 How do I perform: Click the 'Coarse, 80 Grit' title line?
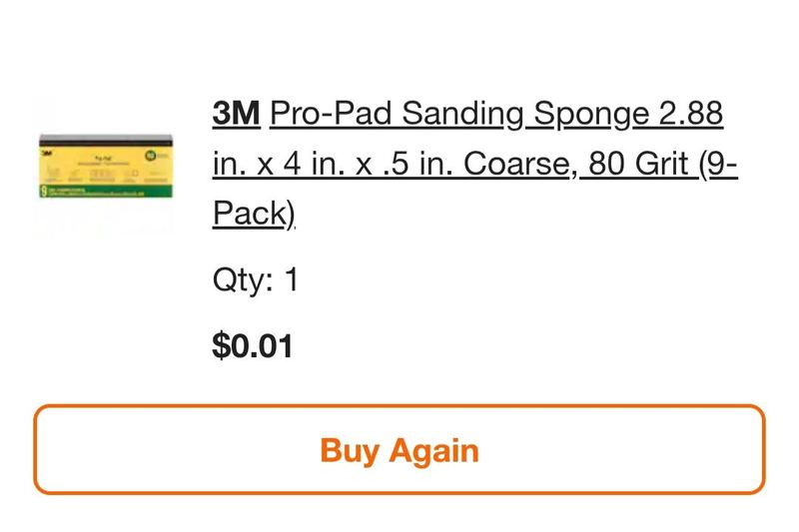pyautogui.click(x=576, y=164)
